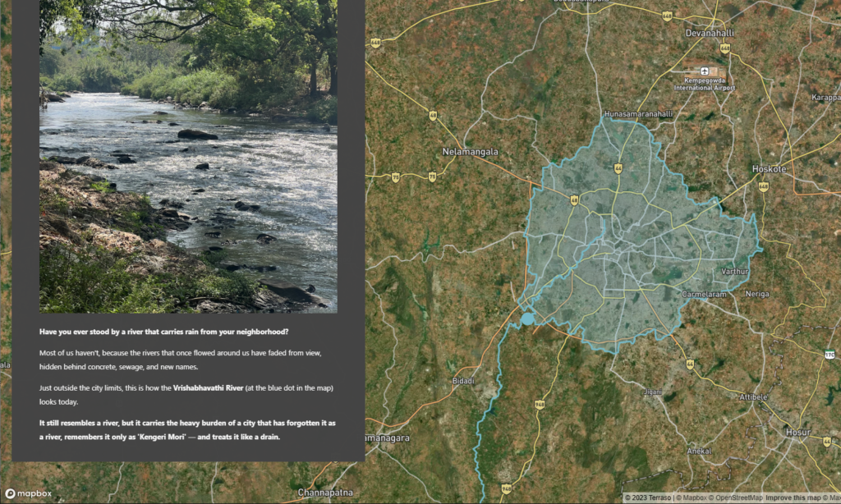Click the NH 75 highway shield near Nelamangala
Image resolution: width=841 pixels, height=504 pixels.
[x=433, y=175]
